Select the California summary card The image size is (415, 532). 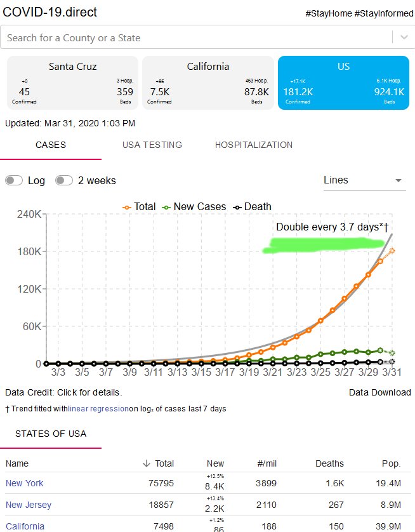tap(208, 83)
